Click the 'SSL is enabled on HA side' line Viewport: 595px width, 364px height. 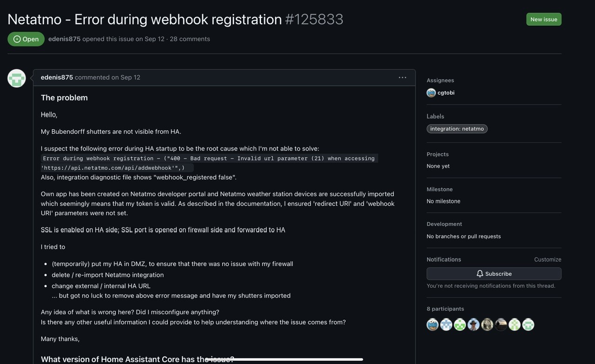[x=163, y=230]
